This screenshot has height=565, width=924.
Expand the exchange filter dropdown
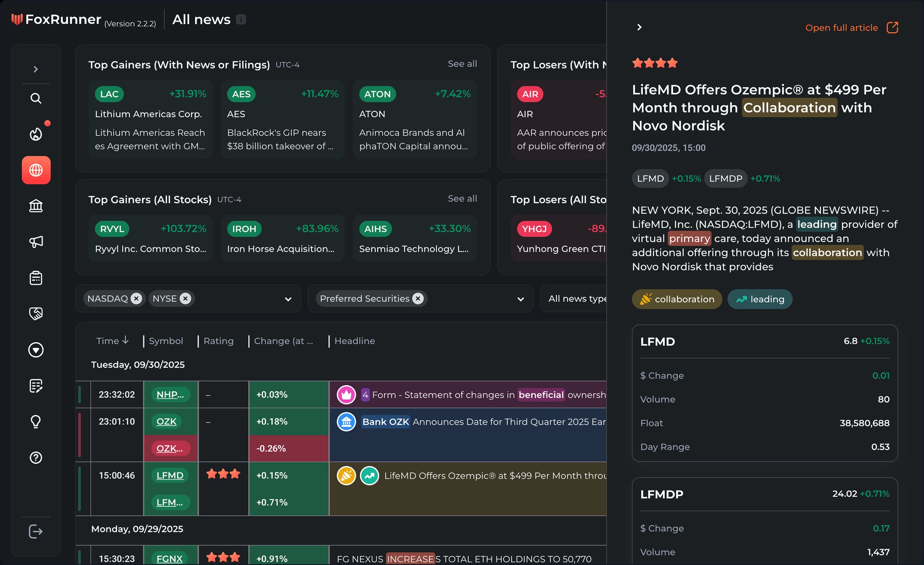coord(288,299)
